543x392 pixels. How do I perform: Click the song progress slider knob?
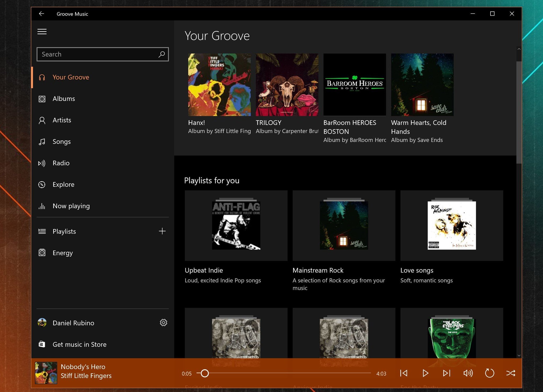(205, 373)
